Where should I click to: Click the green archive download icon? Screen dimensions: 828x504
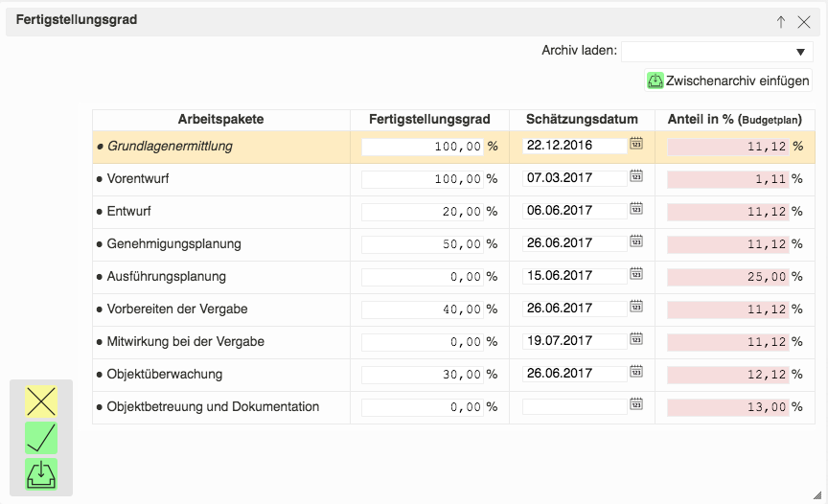click(41, 474)
